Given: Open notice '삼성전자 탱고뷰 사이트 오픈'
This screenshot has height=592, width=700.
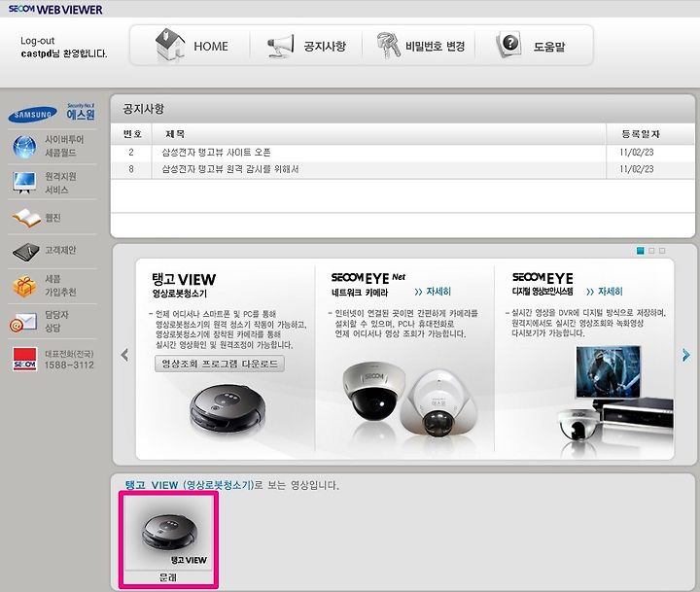Looking at the screenshot, I should (x=216, y=153).
